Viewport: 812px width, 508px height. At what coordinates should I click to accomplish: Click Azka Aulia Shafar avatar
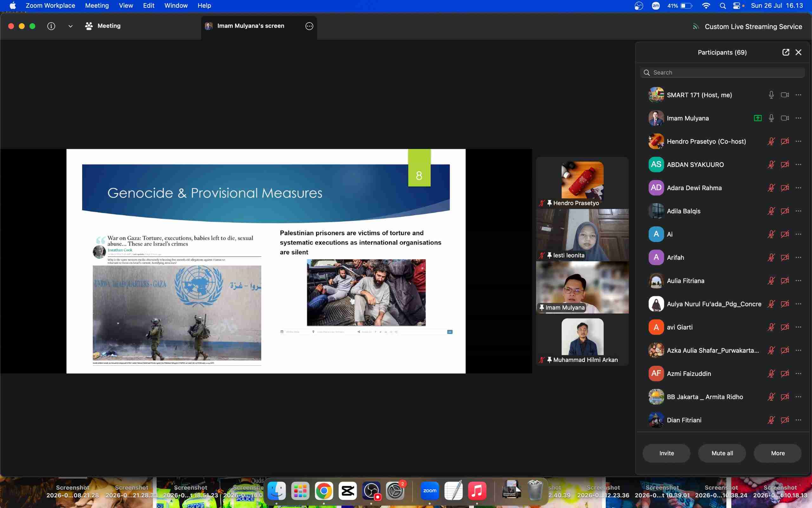(656, 350)
